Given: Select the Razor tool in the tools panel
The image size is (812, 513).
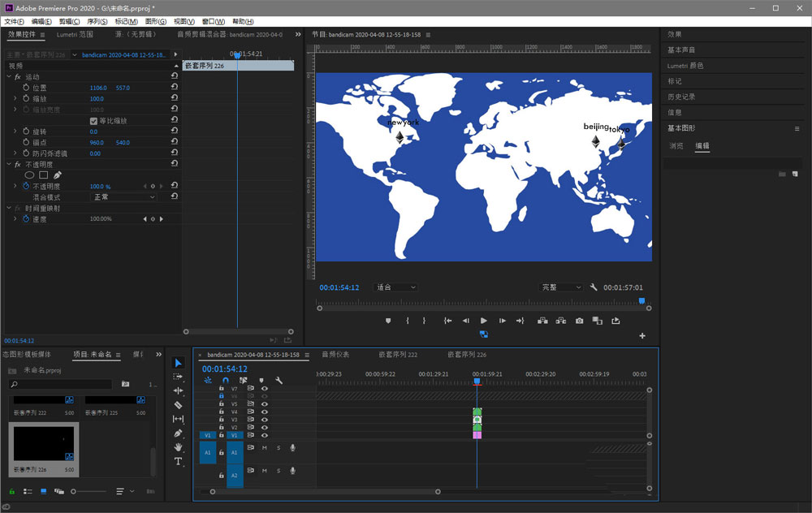Looking at the screenshot, I should tap(179, 405).
